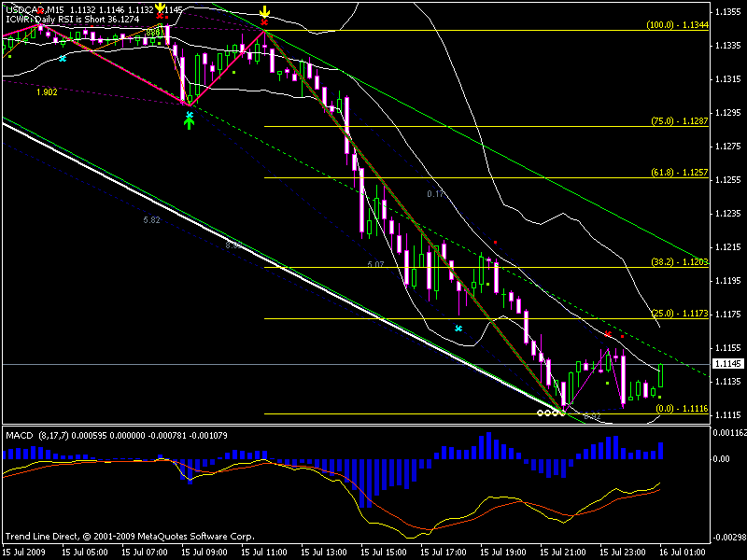Select the 100.0 Fibonacci level label 1.1344

[x=678, y=26]
